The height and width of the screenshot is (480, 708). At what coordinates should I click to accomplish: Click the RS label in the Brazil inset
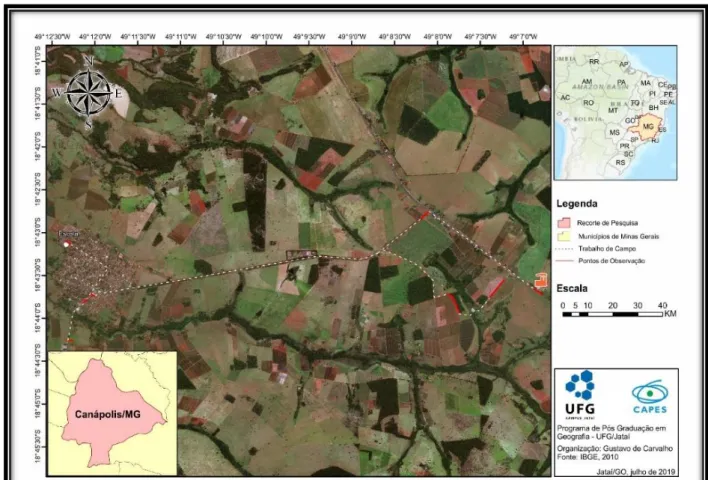pos(620,162)
